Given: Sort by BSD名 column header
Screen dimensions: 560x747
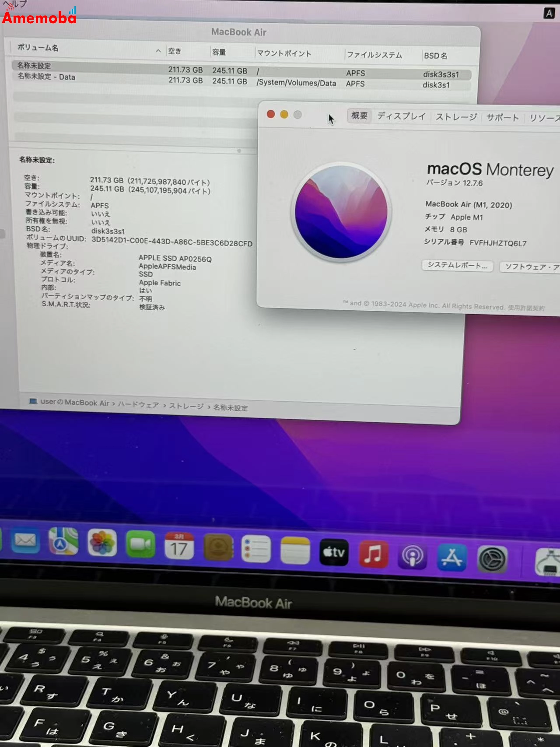Looking at the screenshot, I should 435,56.
